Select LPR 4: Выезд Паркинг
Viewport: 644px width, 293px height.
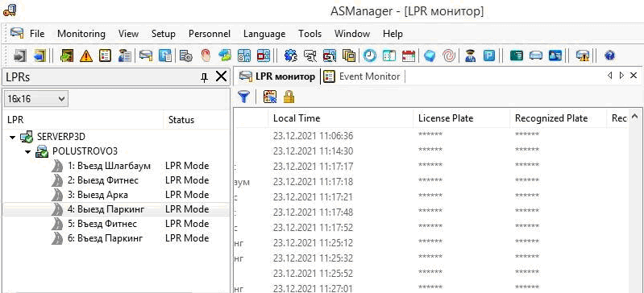[106, 209]
